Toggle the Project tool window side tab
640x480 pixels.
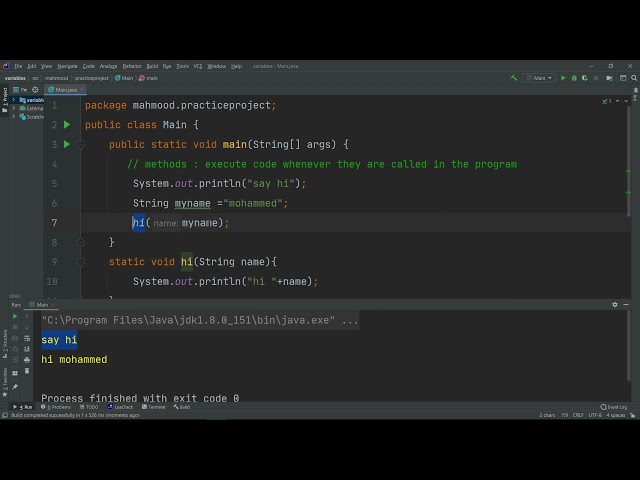click(x=4, y=100)
